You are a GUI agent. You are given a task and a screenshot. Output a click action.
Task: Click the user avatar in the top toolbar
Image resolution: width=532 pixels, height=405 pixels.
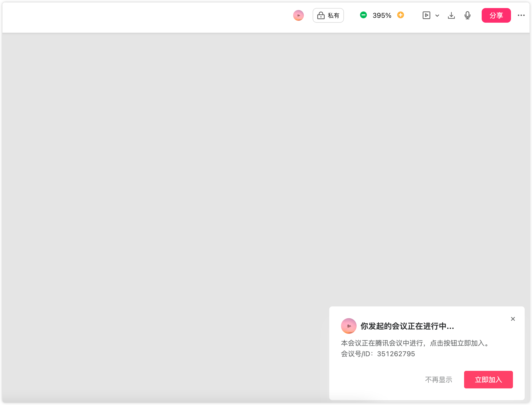pos(298,15)
